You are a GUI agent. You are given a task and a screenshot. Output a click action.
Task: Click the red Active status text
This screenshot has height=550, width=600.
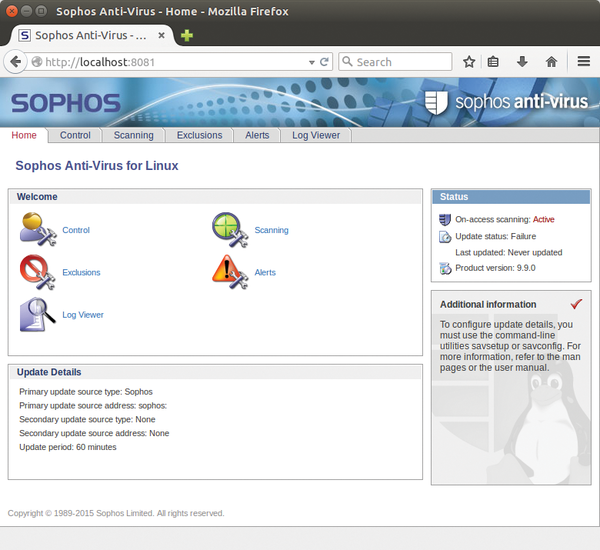point(543,219)
